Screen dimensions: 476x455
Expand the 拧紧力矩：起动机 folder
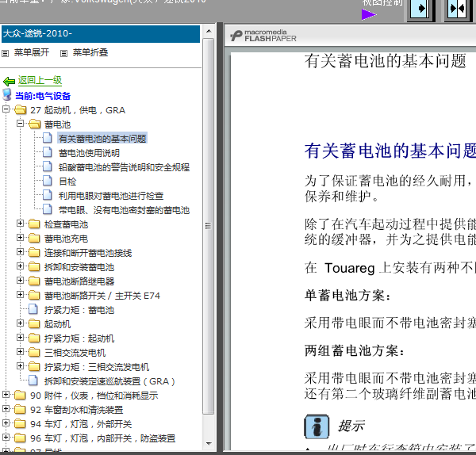click(x=20, y=338)
